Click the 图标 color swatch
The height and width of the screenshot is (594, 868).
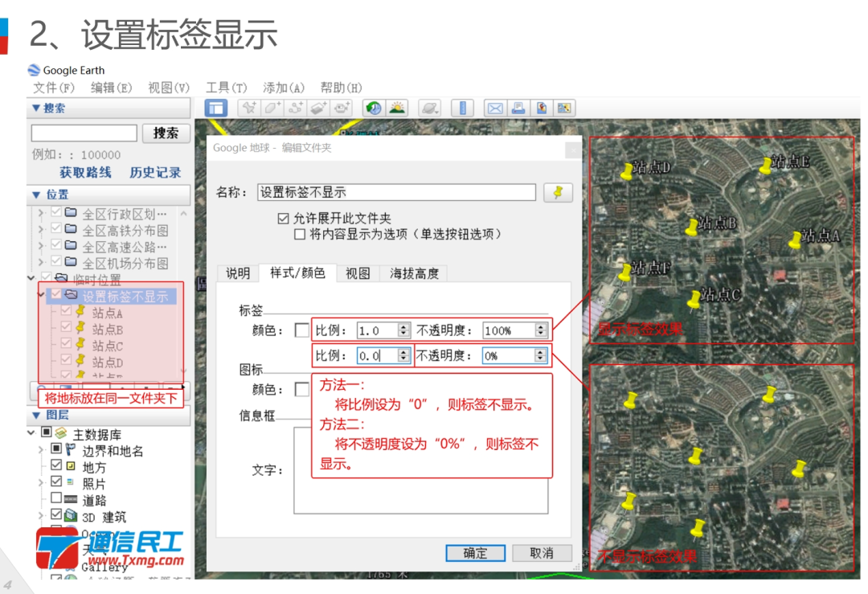pyautogui.click(x=302, y=390)
